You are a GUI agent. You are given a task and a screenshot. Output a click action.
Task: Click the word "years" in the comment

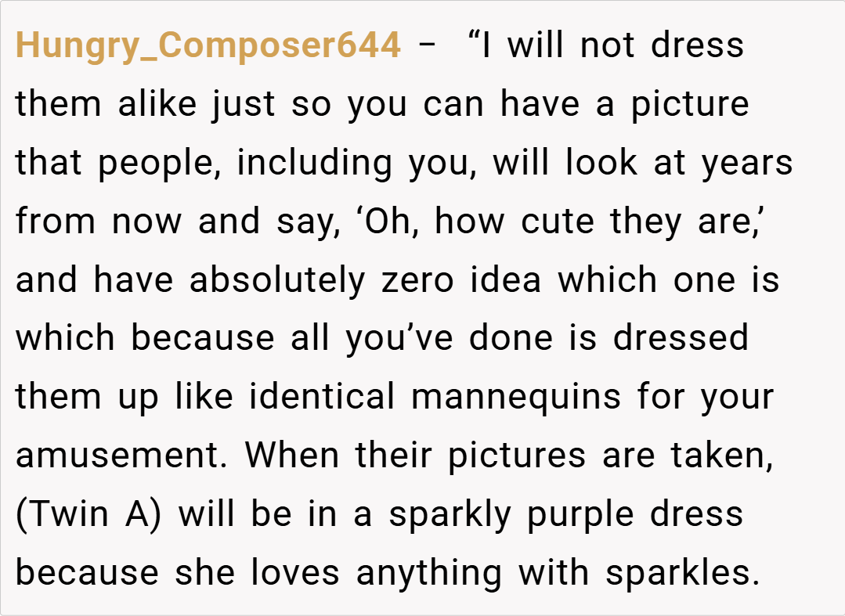point(747,164)
